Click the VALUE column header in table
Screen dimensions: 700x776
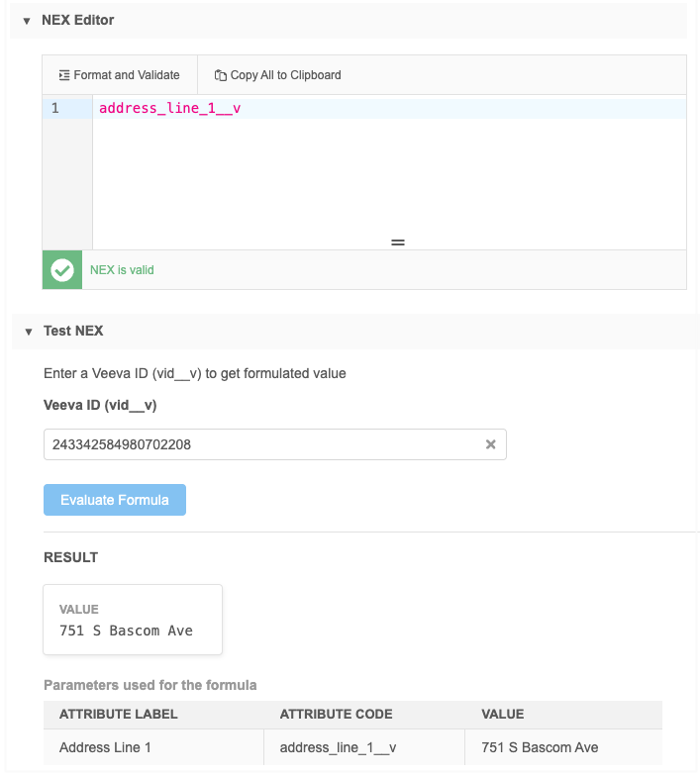tap(503, 714)
